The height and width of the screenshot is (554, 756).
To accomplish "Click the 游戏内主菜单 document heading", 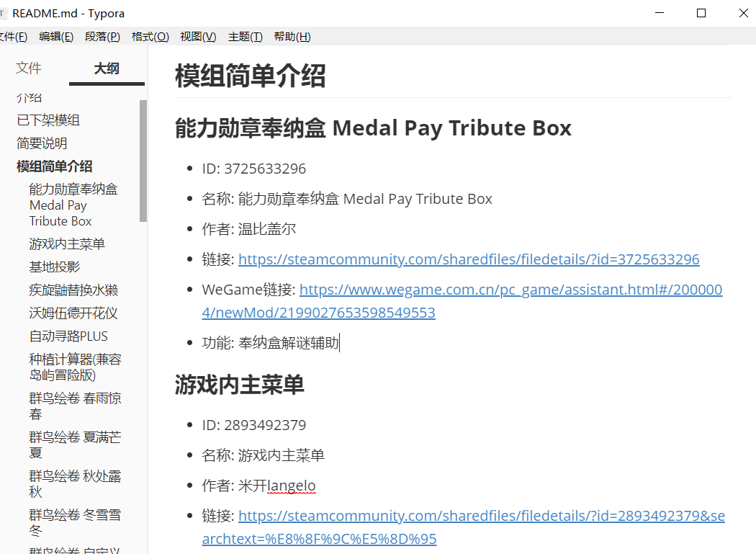I will 239,385.
